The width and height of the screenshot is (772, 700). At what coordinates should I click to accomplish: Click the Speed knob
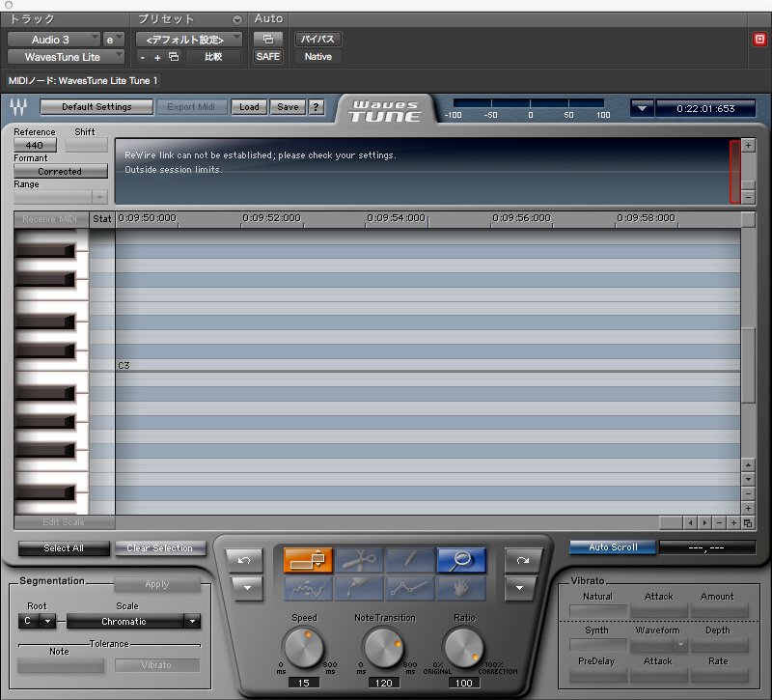(x=304, y=648)
